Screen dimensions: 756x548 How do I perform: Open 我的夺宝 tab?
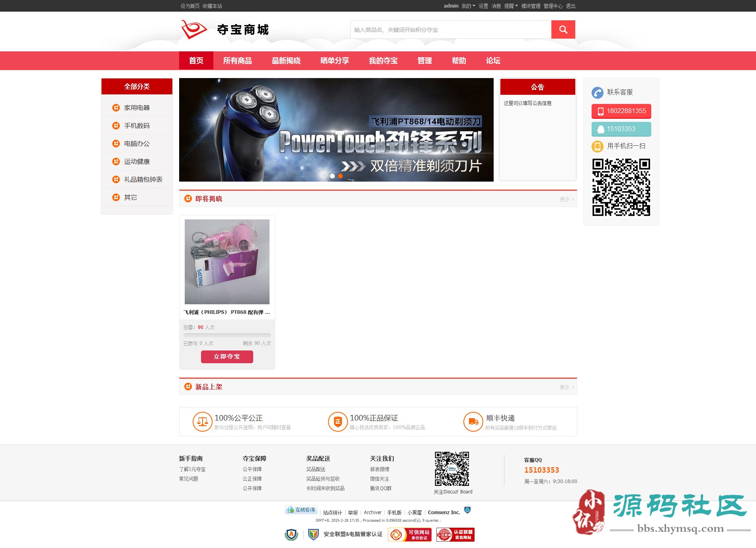coord(383,61)
